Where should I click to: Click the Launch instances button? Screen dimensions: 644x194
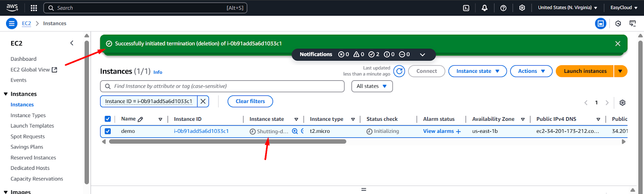tap(585, 71)
